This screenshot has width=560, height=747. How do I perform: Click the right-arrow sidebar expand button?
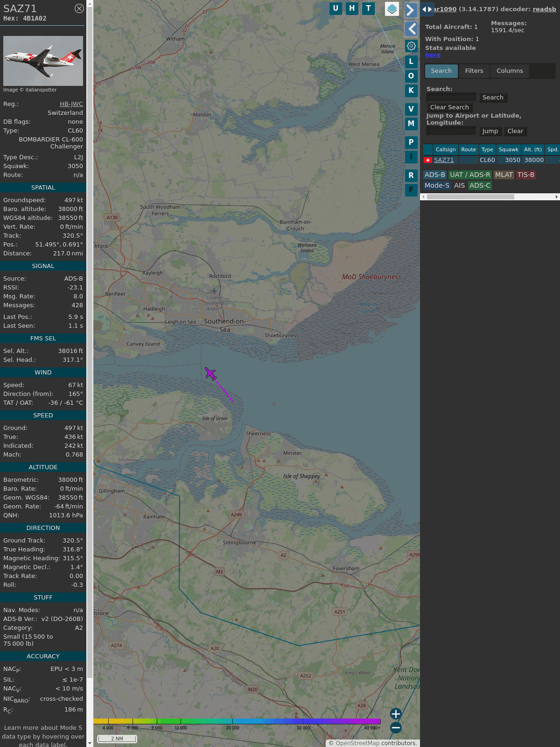click(411, 10)
